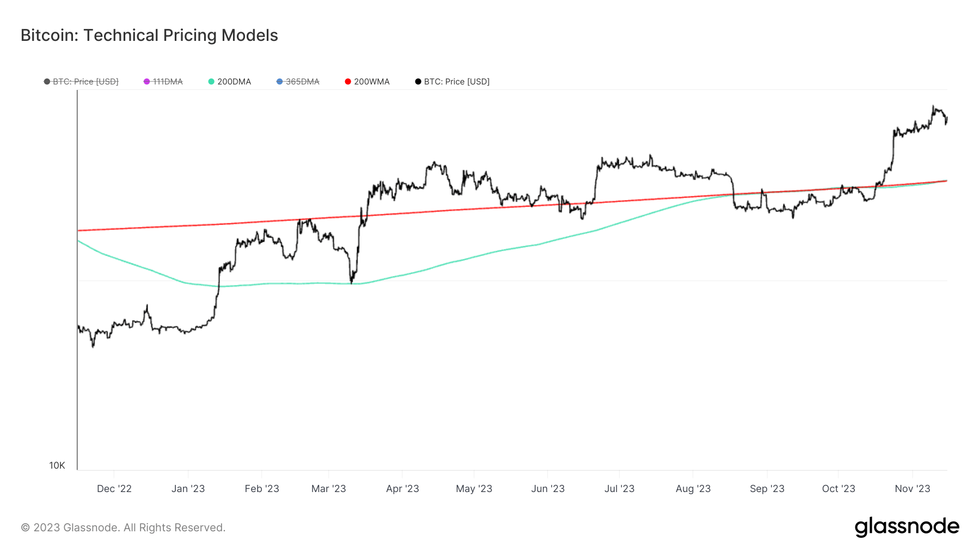This screenshot has height=552, width=980.
Task: Toggle the 200WMA series label
Action: click(372, 82)
